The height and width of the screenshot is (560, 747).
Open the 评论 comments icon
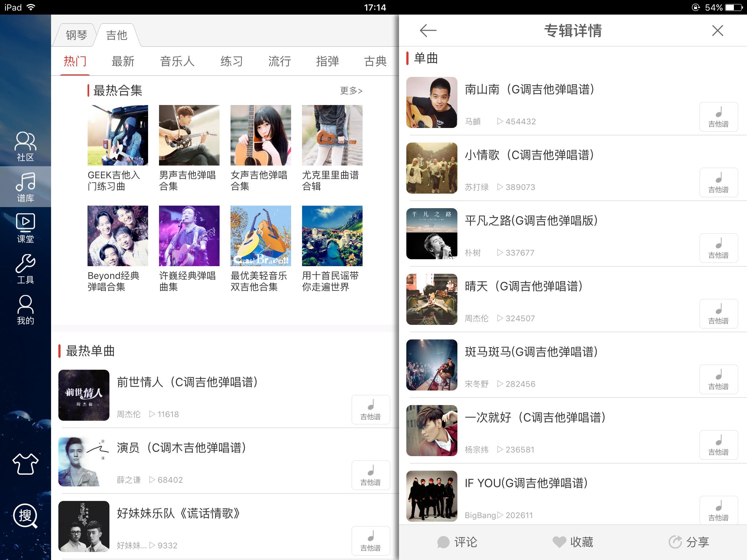click(457, 542)
